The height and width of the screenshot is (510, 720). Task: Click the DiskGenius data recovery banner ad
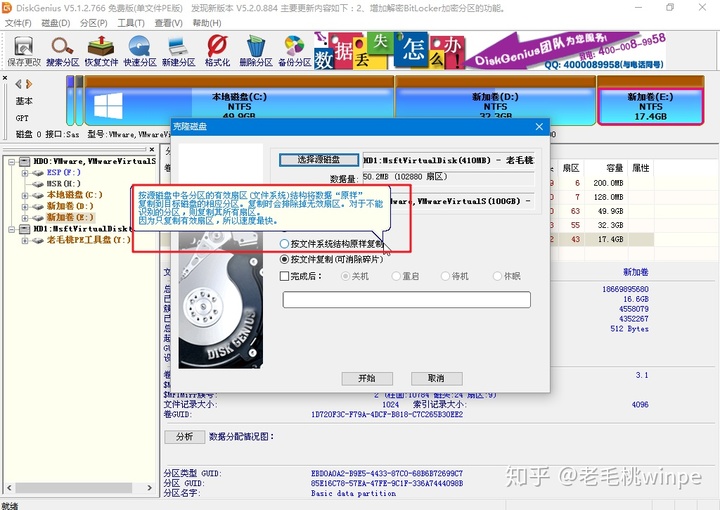(490, 50)
